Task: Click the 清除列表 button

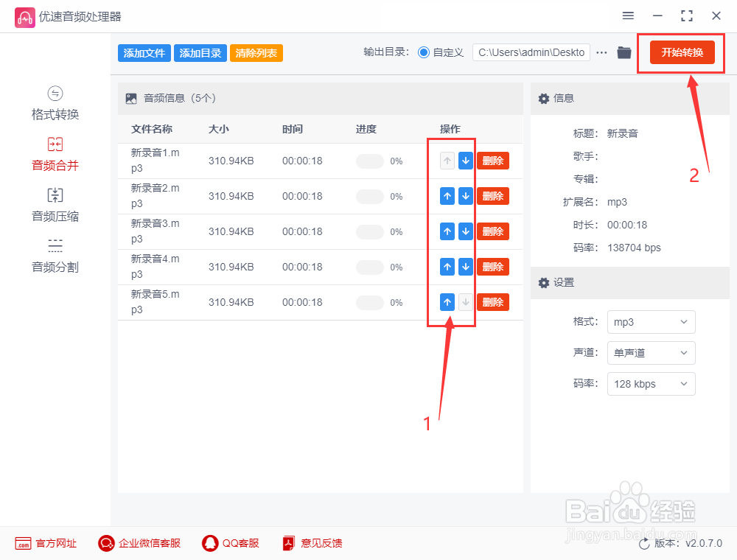Action: coord(256,53)
